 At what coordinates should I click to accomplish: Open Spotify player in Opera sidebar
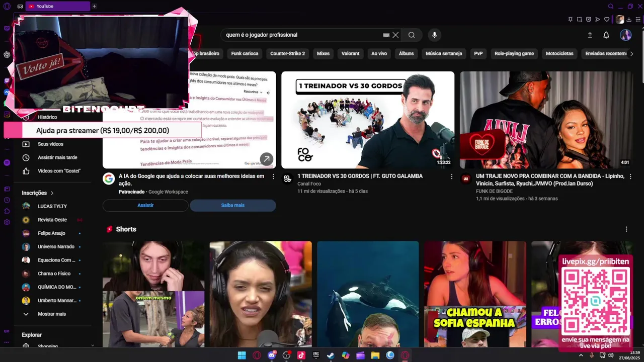pyautogui.click(x=7, y=162)
